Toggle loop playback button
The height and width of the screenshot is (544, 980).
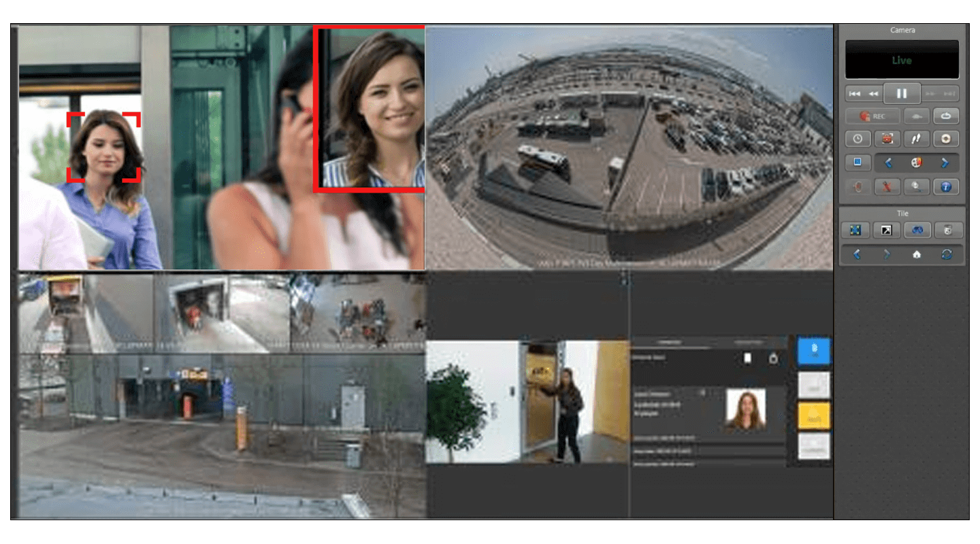946,116
